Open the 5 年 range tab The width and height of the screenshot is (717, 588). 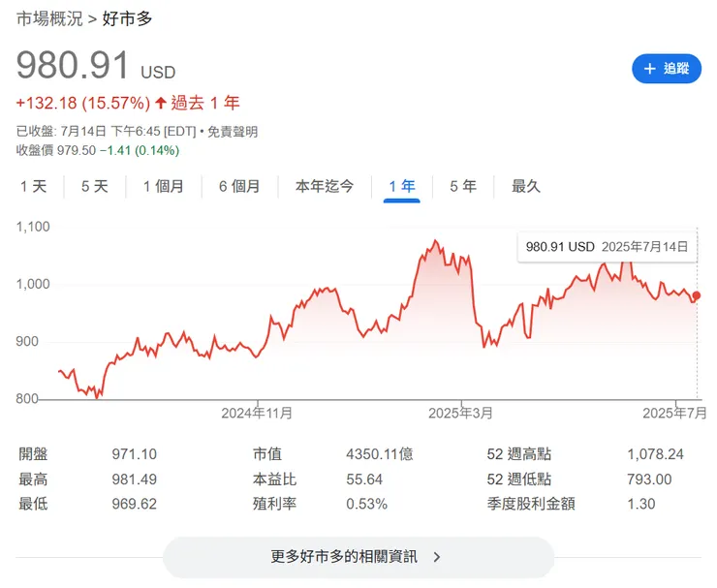[x=463, y=186]
